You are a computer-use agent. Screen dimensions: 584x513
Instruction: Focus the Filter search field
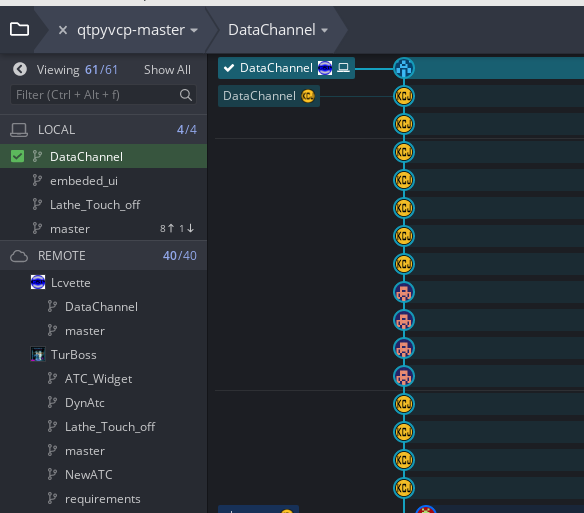coord(103,95)
